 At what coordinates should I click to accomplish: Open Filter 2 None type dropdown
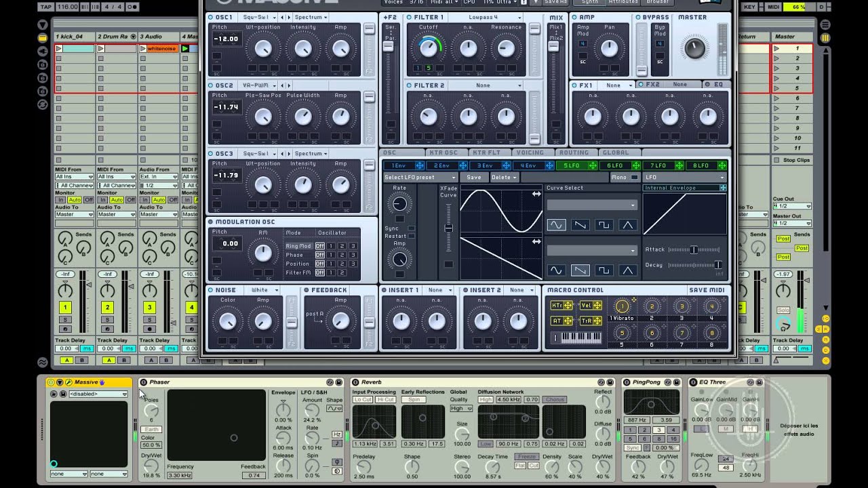pos(487,86)
